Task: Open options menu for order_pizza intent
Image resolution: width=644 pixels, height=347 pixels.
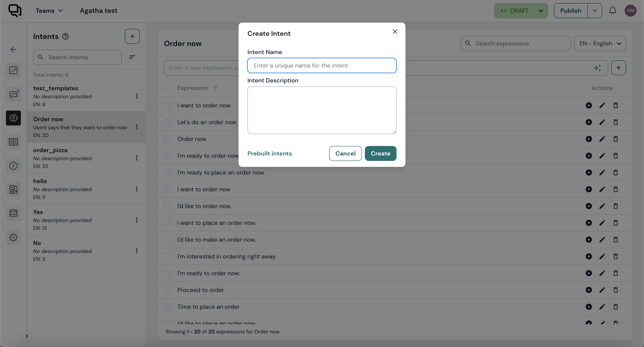Action: click(137, 158)
